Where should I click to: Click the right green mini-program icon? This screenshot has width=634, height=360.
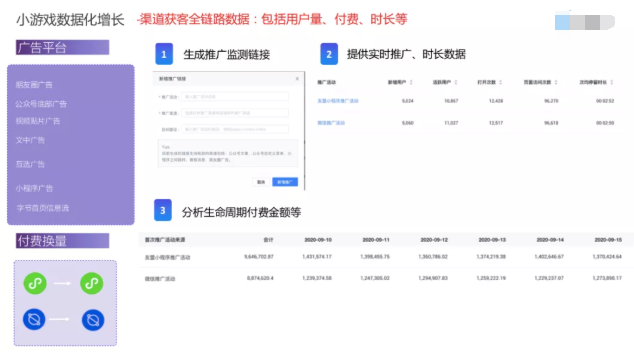(x=92, y=283)
